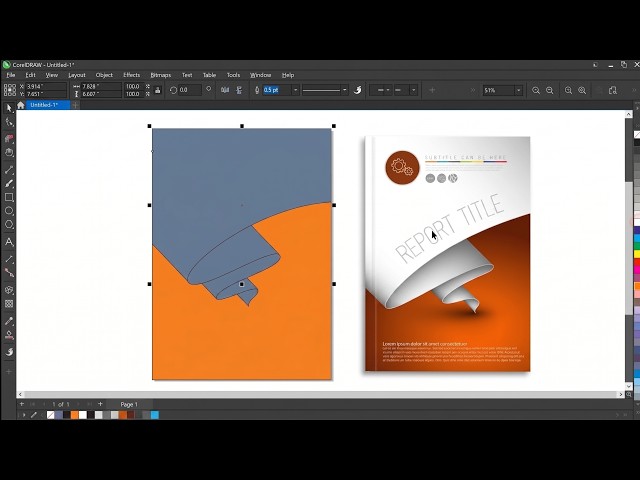Screen dimensions: 640x480
Task: Select the Pick tool in the toolbox
Action: pyautogui.click(x=9, y=108)
